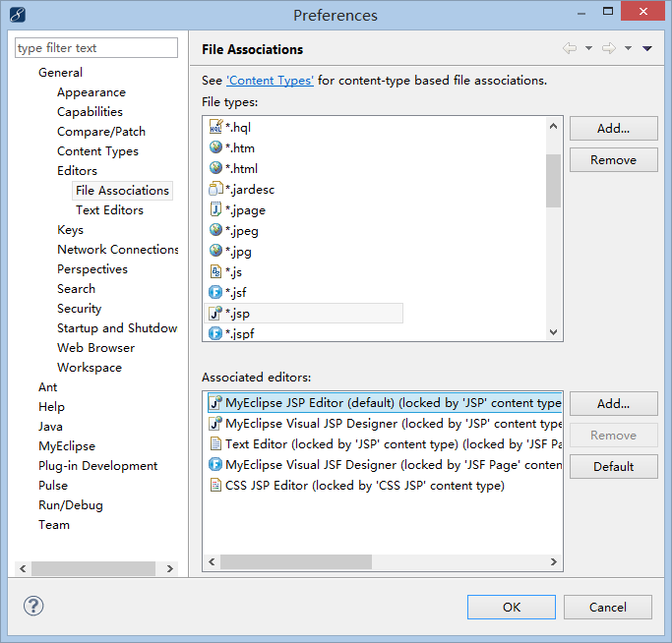Open the forward history dropdown arrow

pos(628,48)
